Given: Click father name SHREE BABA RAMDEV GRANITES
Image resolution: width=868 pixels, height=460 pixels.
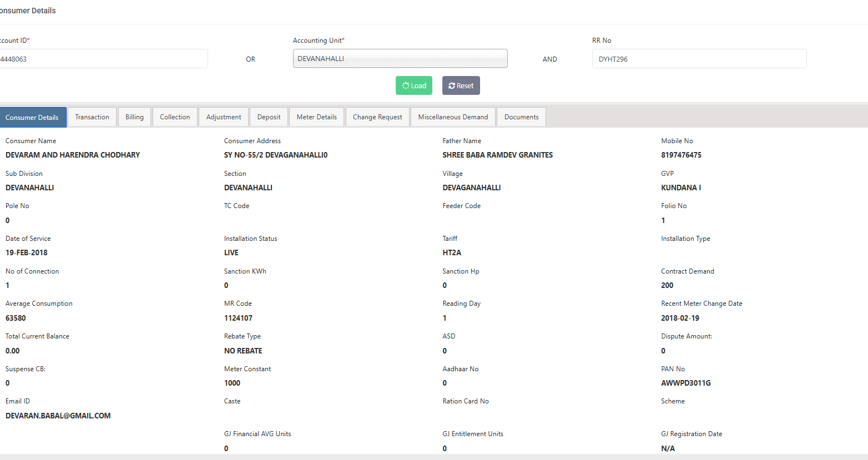Looking at the screenshot, I should point(498,155).
